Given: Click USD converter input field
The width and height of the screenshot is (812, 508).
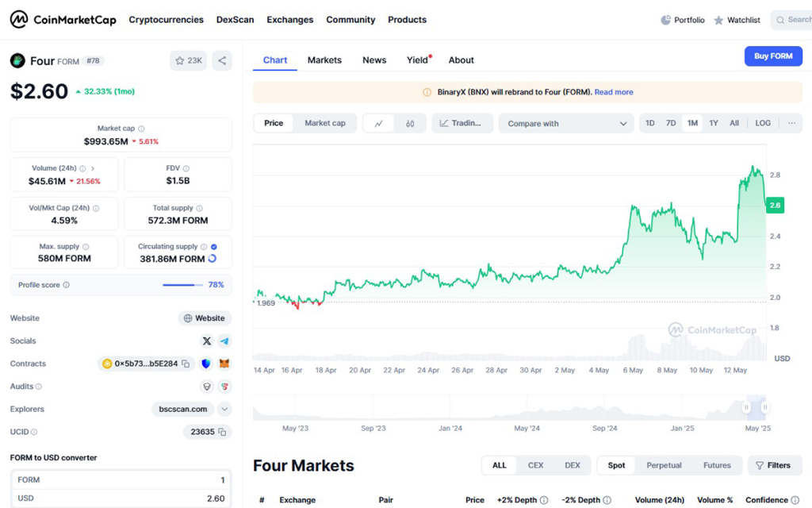Looking at the screenshot, I should [x=121, y=498].
